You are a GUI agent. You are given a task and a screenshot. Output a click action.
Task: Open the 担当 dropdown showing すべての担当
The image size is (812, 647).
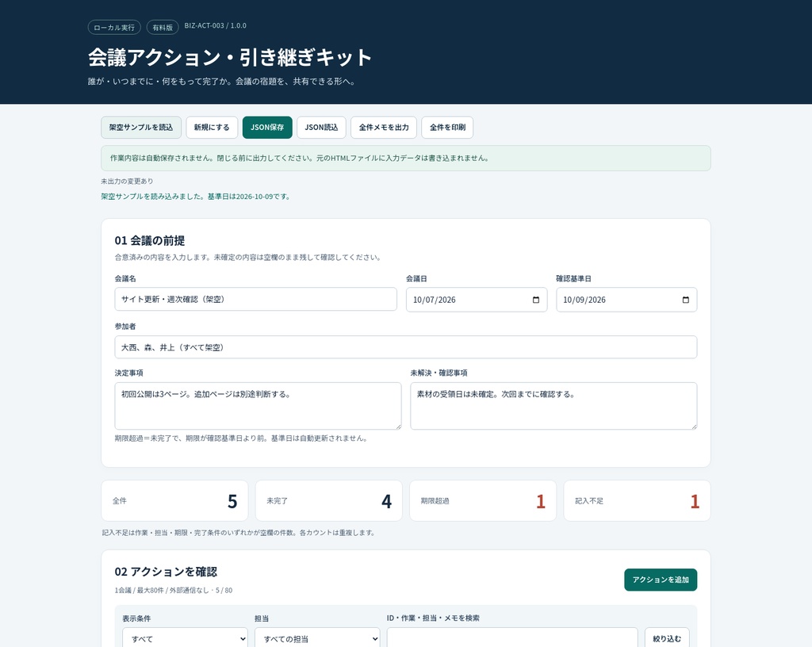317,639
